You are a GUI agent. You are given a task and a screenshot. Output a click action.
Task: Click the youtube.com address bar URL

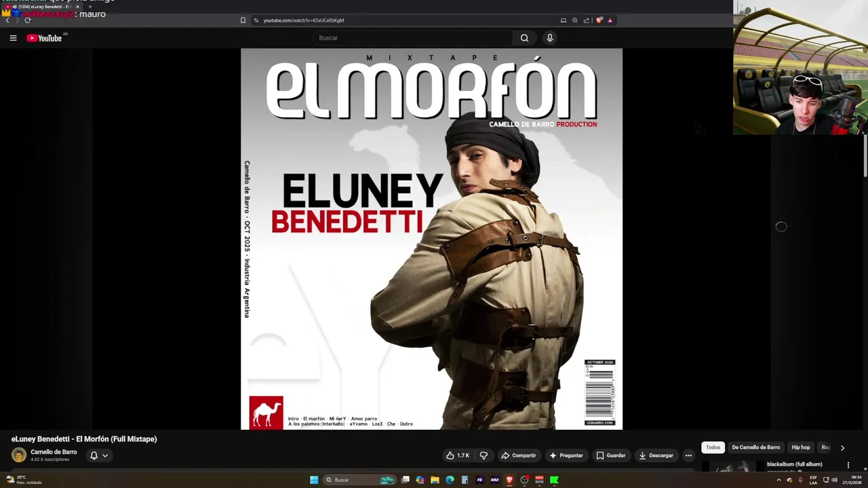pos(304,20)
